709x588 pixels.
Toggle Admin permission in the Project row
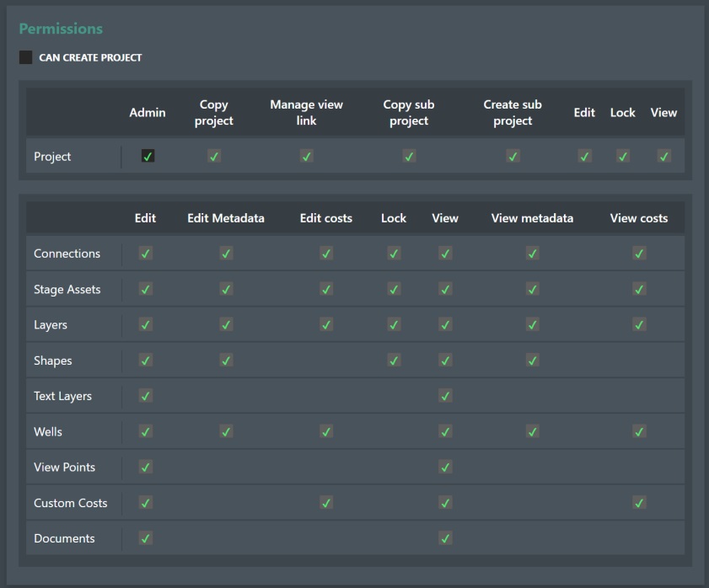pos(148,157)
